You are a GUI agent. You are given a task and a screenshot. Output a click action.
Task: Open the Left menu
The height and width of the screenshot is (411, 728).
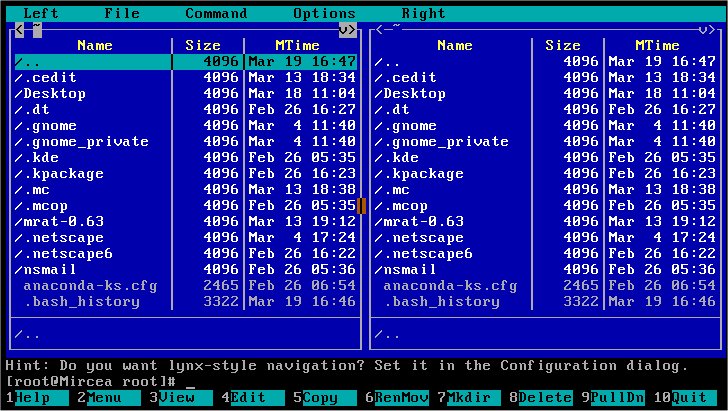click(40, 13)
